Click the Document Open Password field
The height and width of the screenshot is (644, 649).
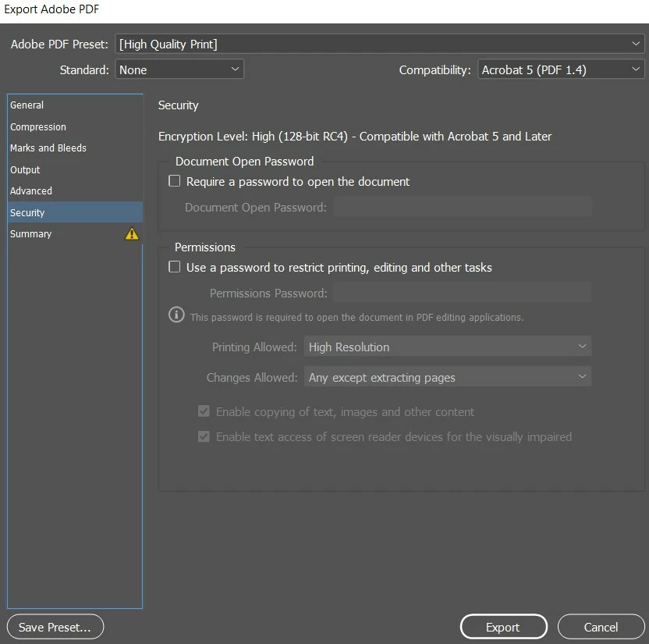click(x=462, y=207)
